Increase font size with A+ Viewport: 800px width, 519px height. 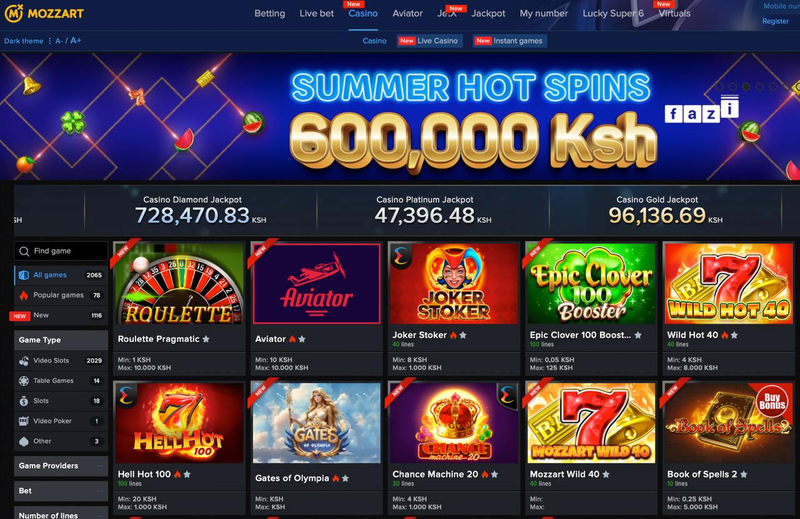pyautogui.click(x=76, y=40)
